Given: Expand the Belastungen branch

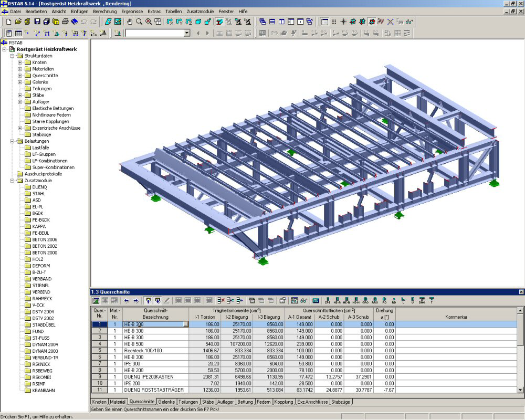Looking at the screenshot, I should click(x=12, y=142).
